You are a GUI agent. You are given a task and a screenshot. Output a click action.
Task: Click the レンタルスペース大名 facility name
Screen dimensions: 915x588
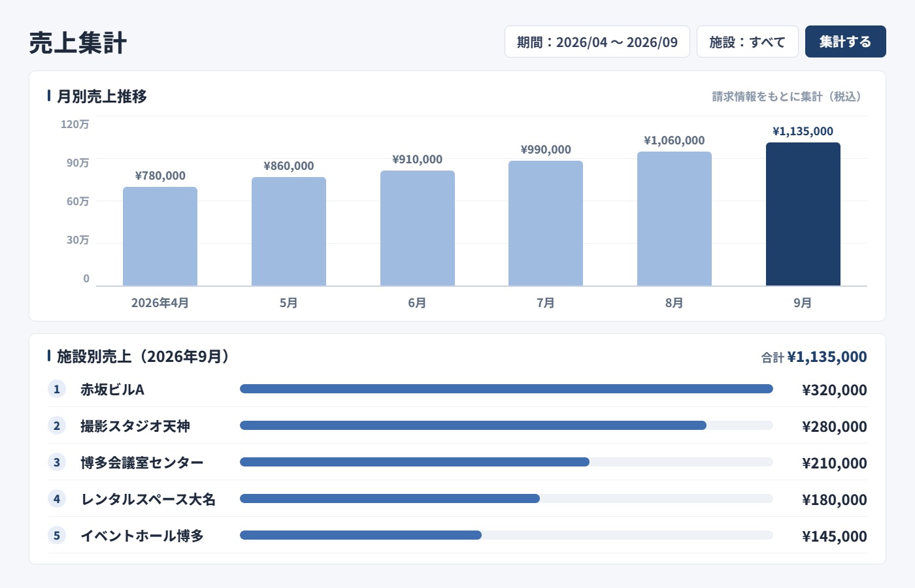click(148, 499)
